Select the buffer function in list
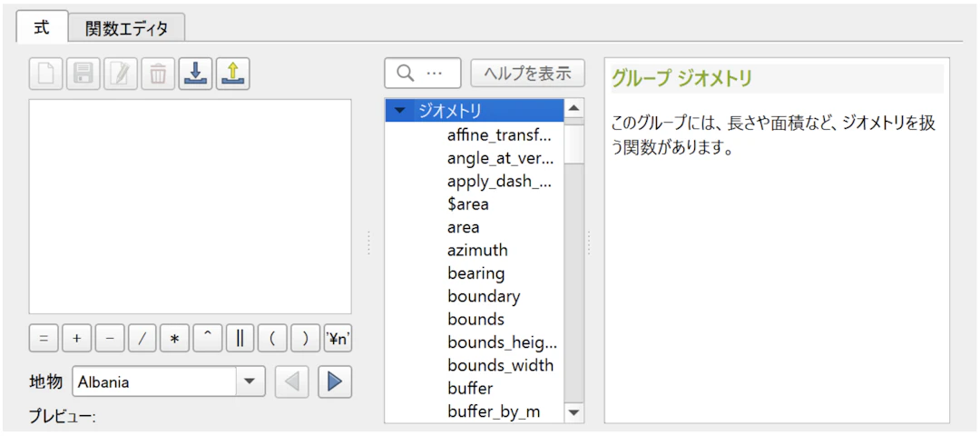The width and height of the screenshot is (980, 436). (470, 388)
